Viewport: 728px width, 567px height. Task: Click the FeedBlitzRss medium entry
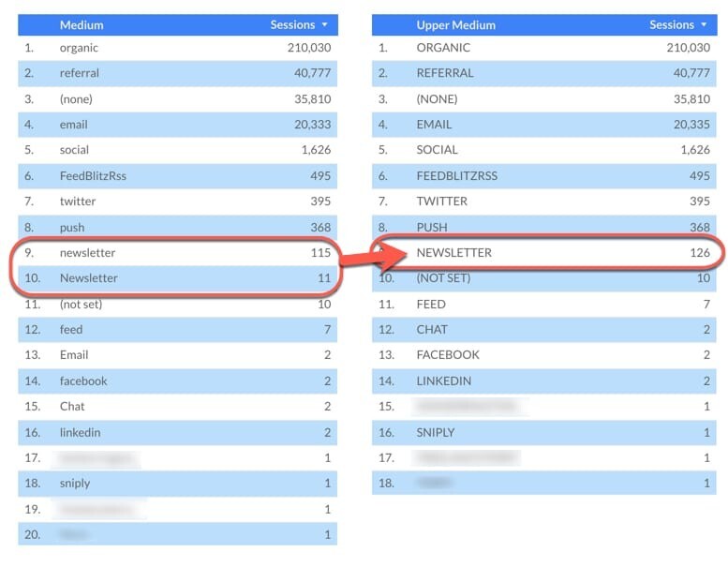[93, 175]
